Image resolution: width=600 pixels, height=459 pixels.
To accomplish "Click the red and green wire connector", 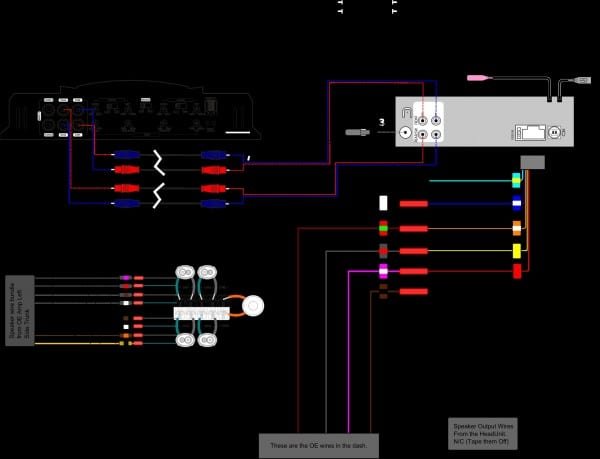I will [383, 228].
